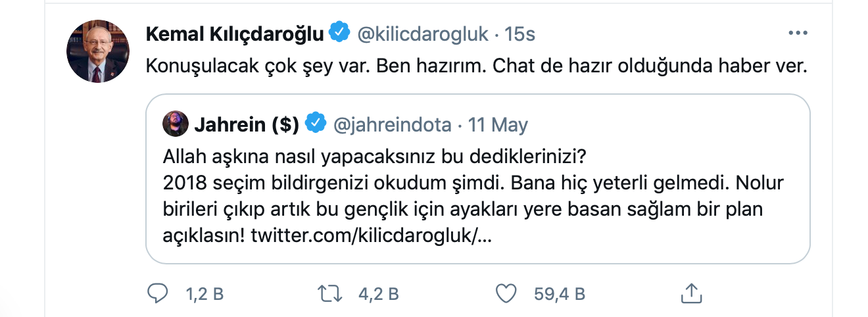Click verified badge beside Jahrein ($)
Image resolution: width=868 pixels, height=317 pixels.
(316, 124)
